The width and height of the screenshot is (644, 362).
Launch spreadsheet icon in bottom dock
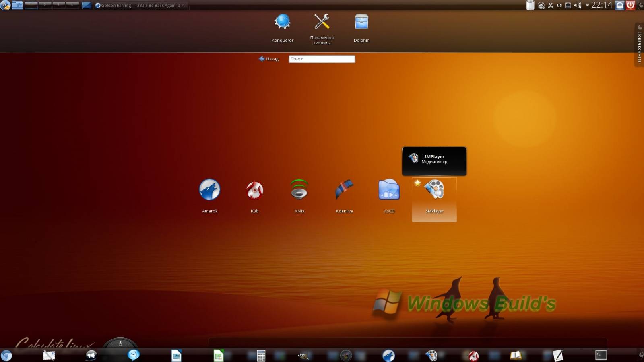tap(219, 356)
